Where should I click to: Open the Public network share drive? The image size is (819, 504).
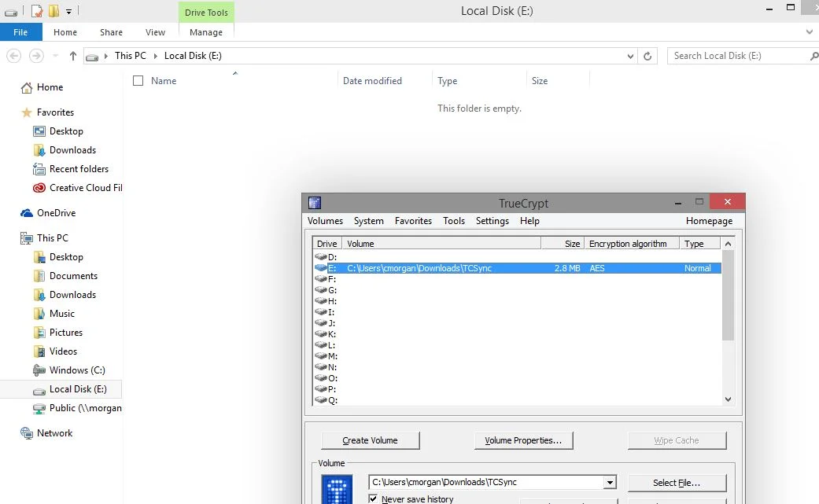pos(85,409)
